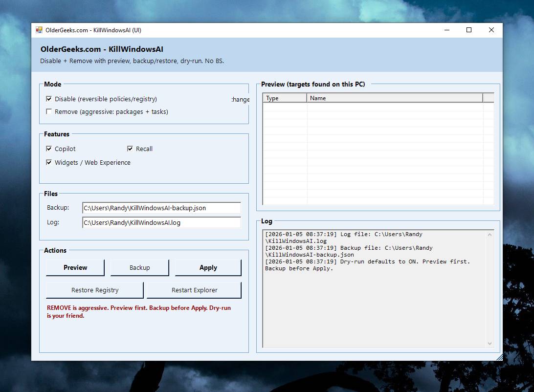Enable the Remove aggressive mode checkbox
Viewport: 534px width, 392px height.
[x=49, y=111]
